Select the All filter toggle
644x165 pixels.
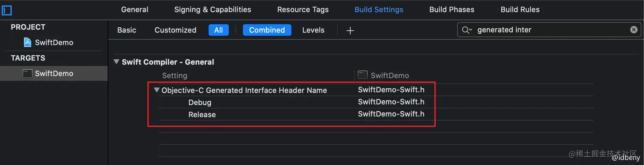[x=218, y=30]
